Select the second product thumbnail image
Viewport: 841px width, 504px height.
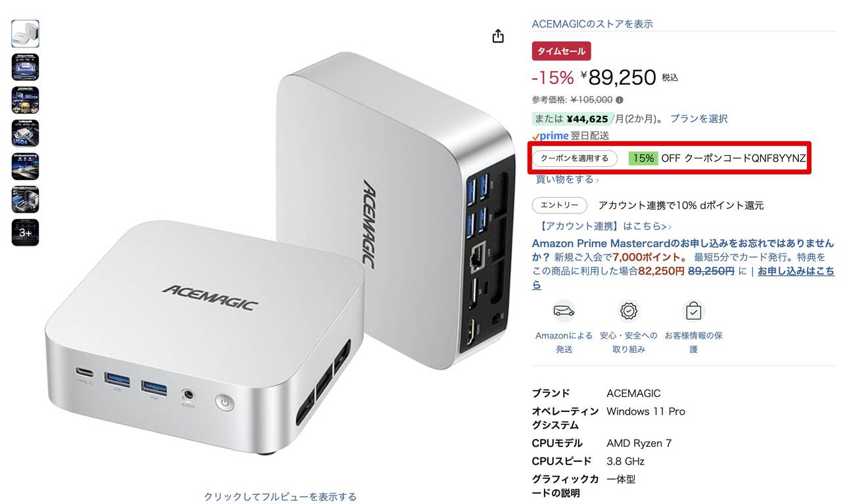tap(25, 67)
